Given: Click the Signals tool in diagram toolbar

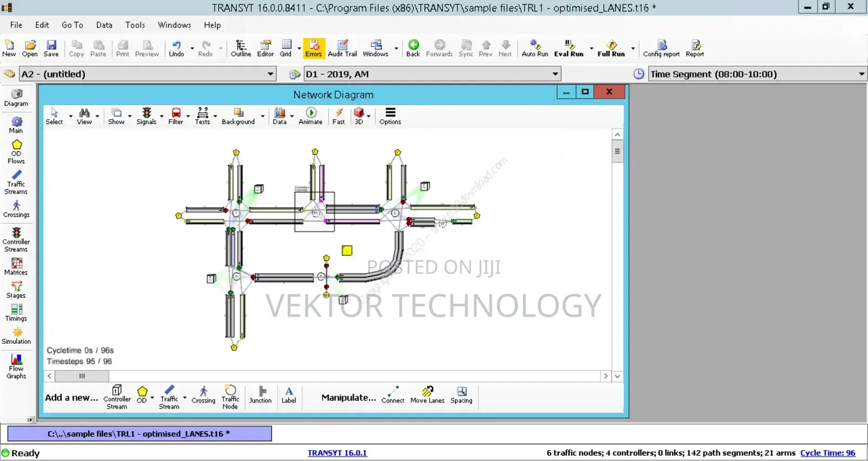Looking at the screenshot, I should tap(146, 116).
